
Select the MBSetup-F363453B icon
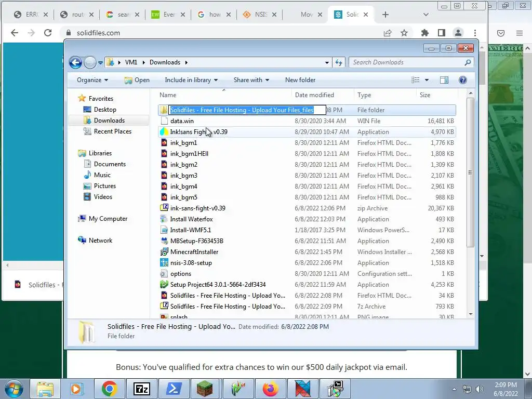pos(164,241)
